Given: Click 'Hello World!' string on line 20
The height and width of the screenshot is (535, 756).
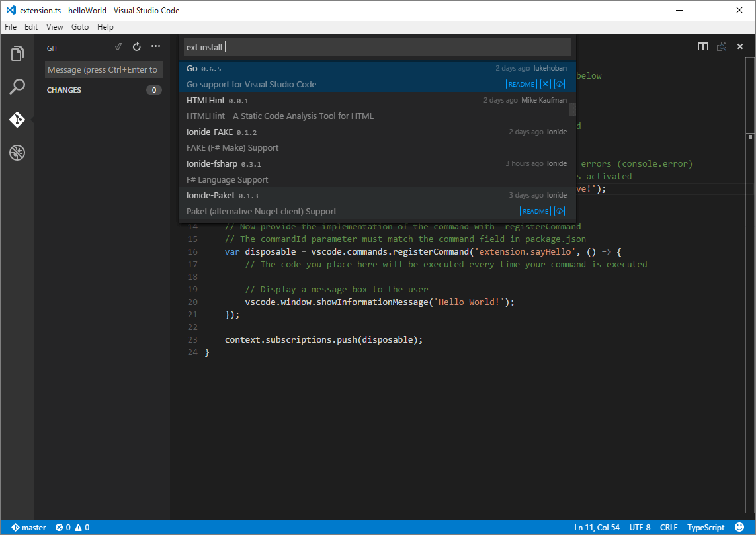Looking at the screenshot, I should [x=469, y=302].
